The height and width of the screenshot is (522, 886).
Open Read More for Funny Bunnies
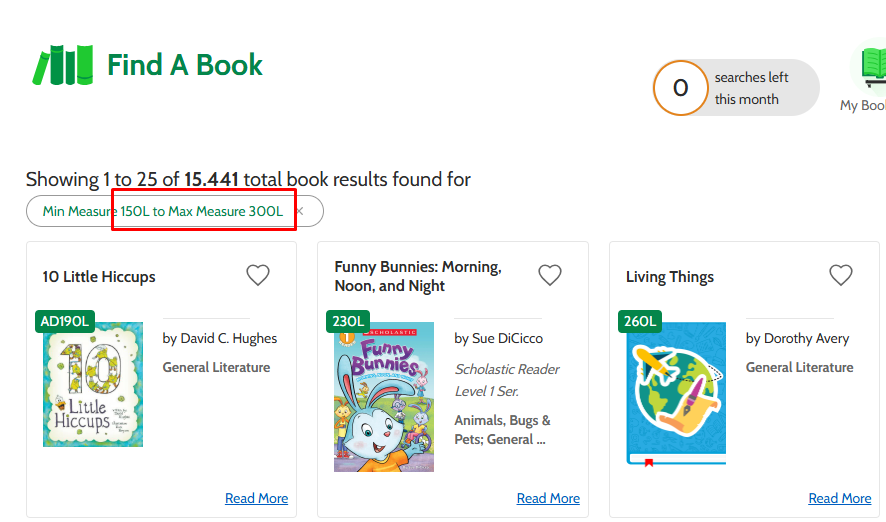tap(548, 498)
